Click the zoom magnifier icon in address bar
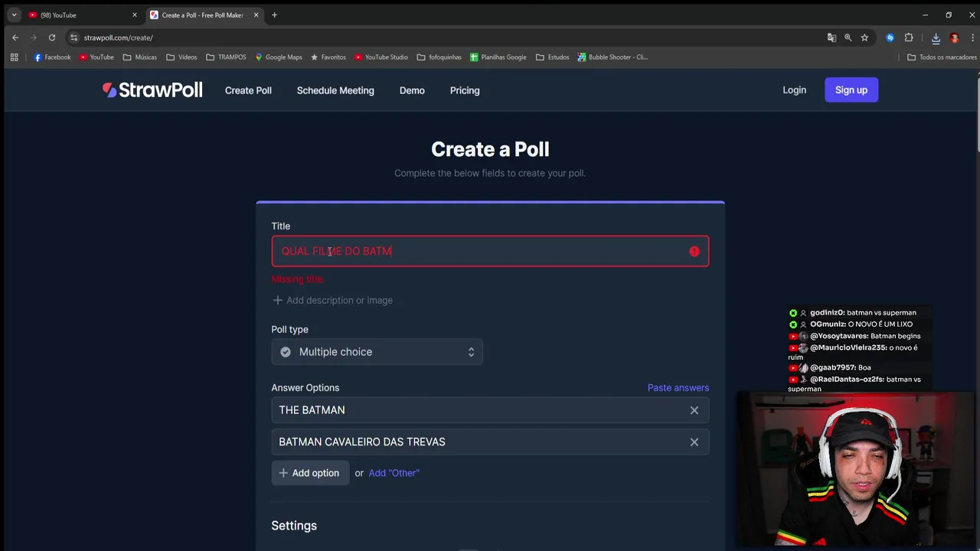This screenshot has width=980, height=551. point(848,37)
